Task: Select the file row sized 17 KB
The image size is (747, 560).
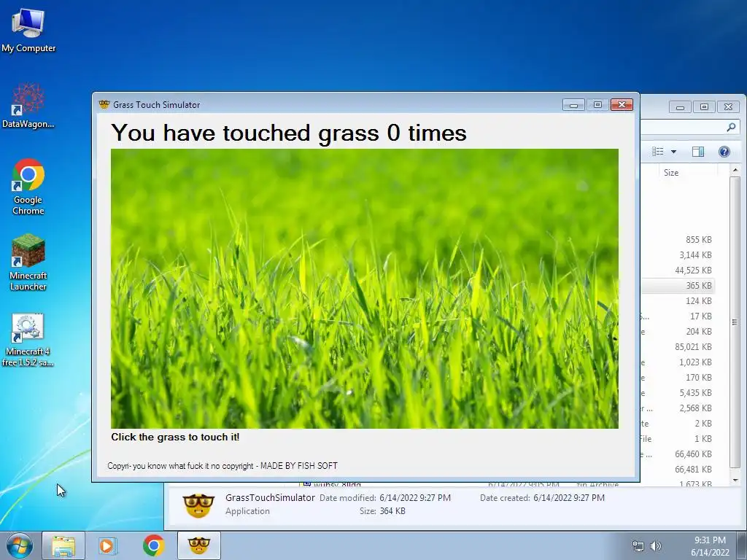Action: pyautogui.click(x=678, y=316)
